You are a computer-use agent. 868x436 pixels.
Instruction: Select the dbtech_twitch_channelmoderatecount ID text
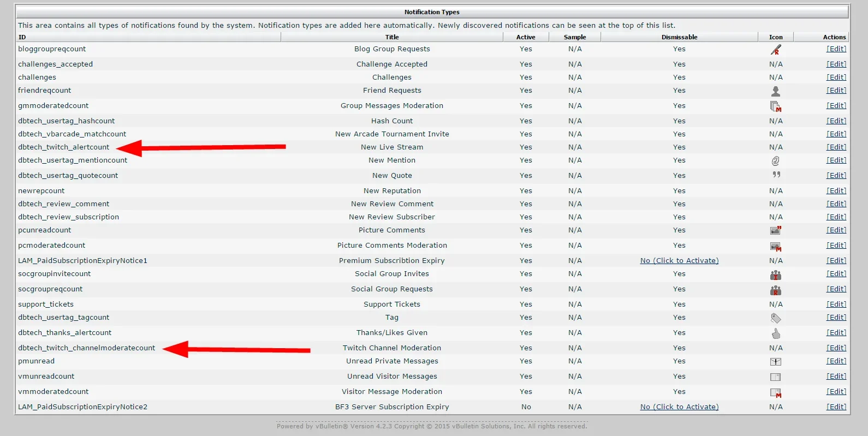point(86,348)
